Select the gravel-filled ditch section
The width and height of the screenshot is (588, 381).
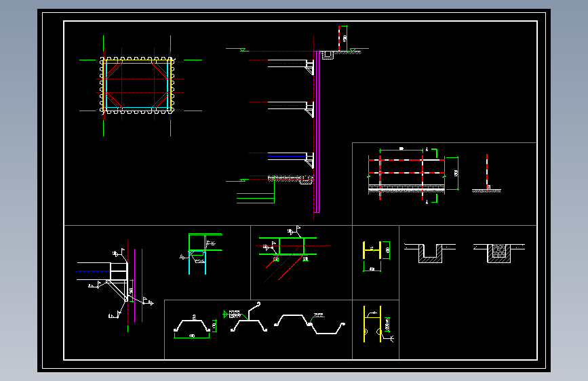tap(498, 253)
